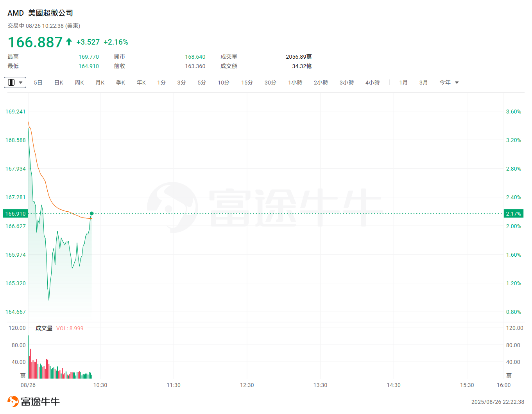The height and width of the screenshot is (414, 532).
Task: Switch to the 5日 chart view
Action: coord(38,83)
